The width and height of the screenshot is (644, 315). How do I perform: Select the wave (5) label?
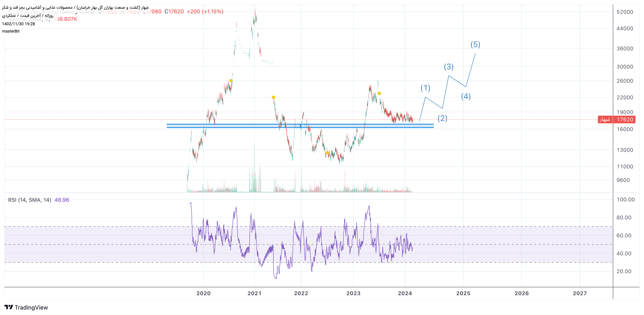click(x=475, y=45)
